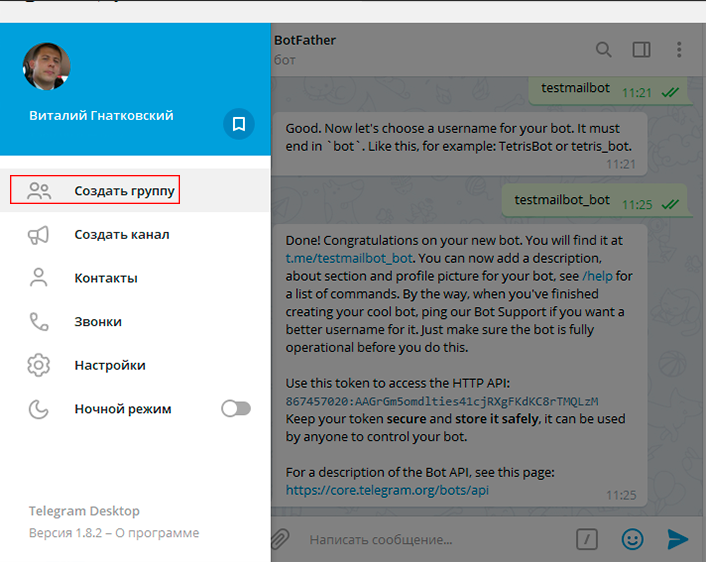This screenshot has width=706, height=562.
Task: Toggle the Ночной режим switch
Action: 236,409
